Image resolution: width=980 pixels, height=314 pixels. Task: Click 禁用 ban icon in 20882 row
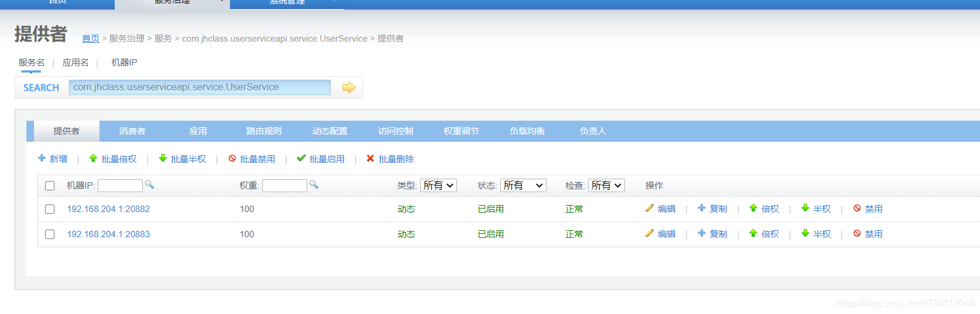click(x=857, y=208)
